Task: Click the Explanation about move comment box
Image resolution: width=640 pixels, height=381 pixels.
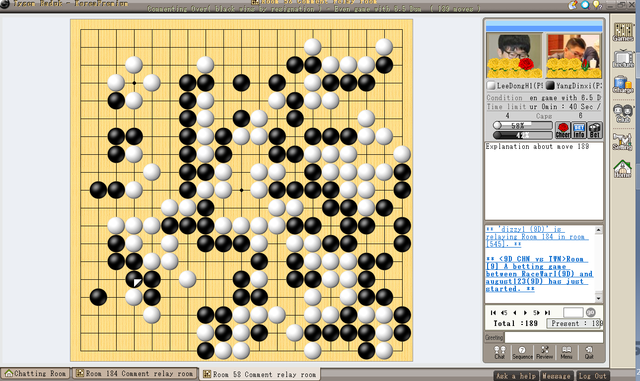Action: [544, 181]
